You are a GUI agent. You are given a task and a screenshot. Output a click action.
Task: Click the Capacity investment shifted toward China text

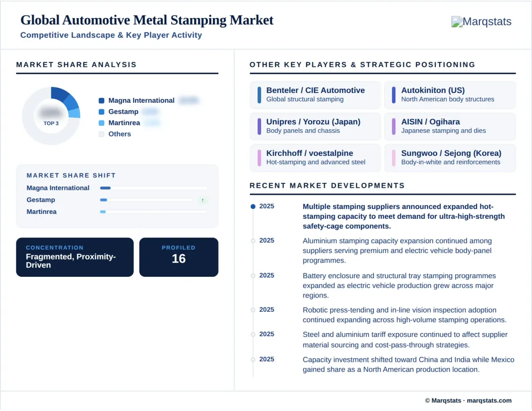(408, 364)
